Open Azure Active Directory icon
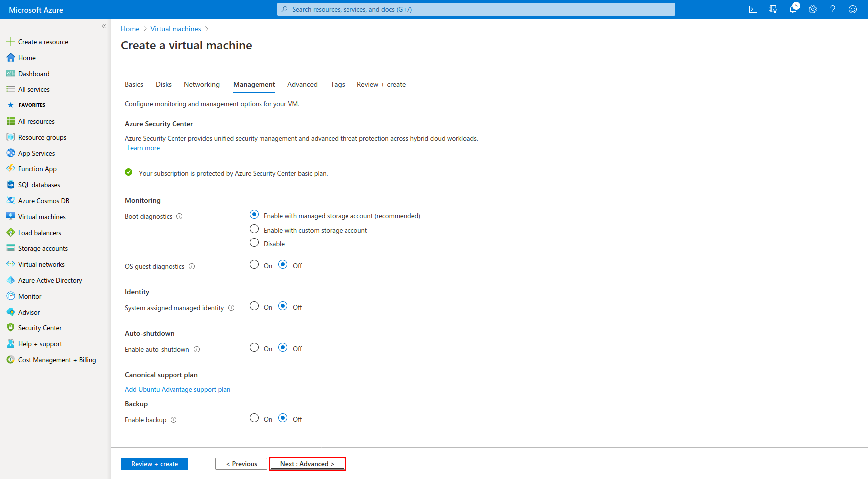Screen dimensions: 868x479 11,280
